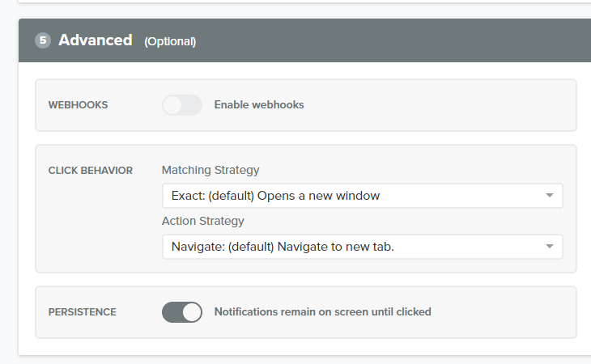Click the 'Navigate: (default) Navigate to new tab.' text
The height and width of the screenshot is (364, 591).
[x=283, y=247]
